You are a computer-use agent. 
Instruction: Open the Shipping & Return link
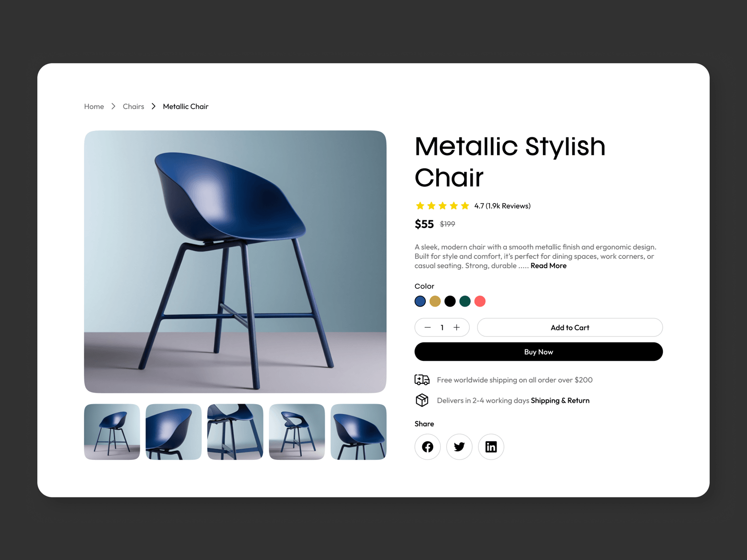(x=560, y=401)
